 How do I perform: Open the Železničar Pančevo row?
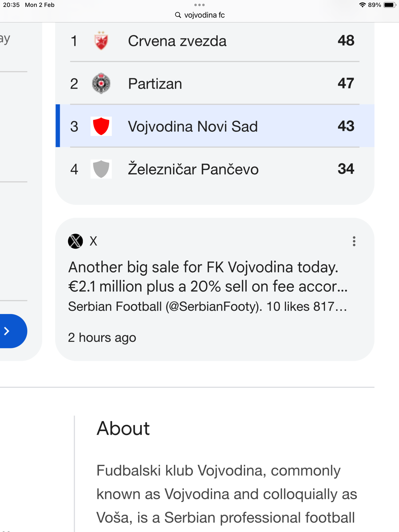[193, 169]
